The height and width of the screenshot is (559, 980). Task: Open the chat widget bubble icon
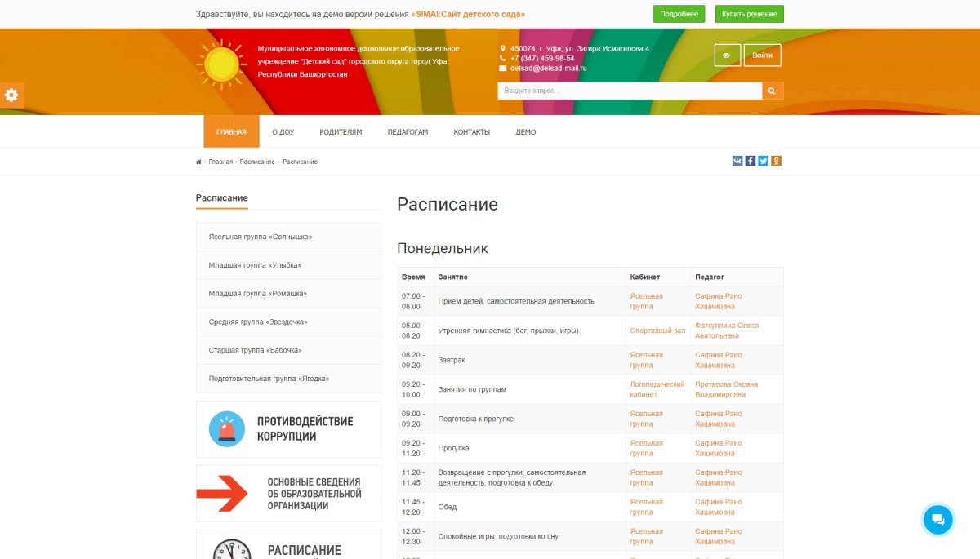pyautogui.click(x=938, y=519)
